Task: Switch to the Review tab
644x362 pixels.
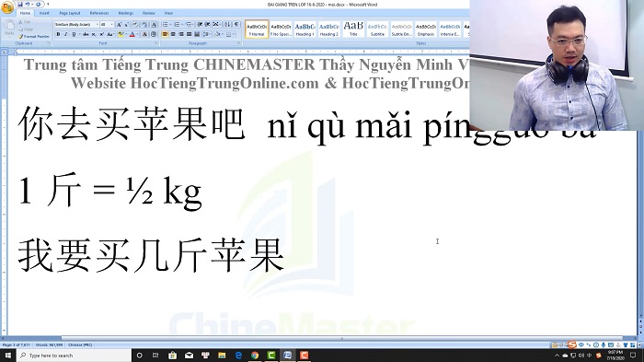Action: pos(149,13)
